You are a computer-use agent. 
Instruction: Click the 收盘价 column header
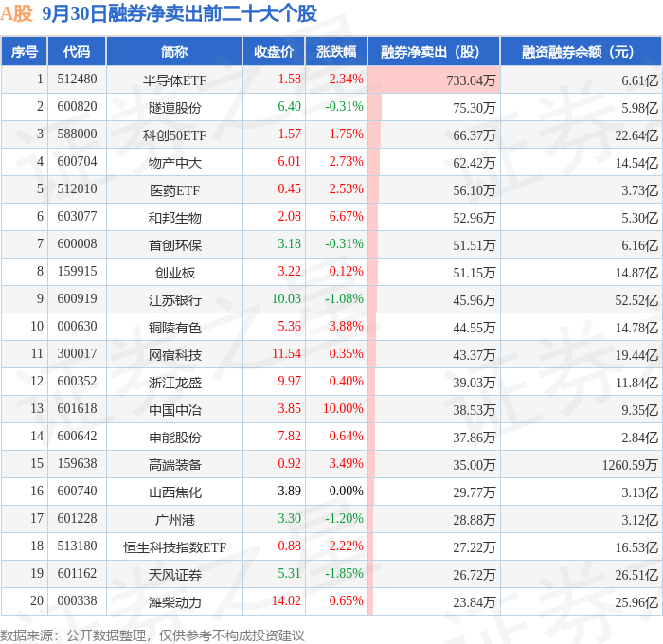(x=274, y=52)
